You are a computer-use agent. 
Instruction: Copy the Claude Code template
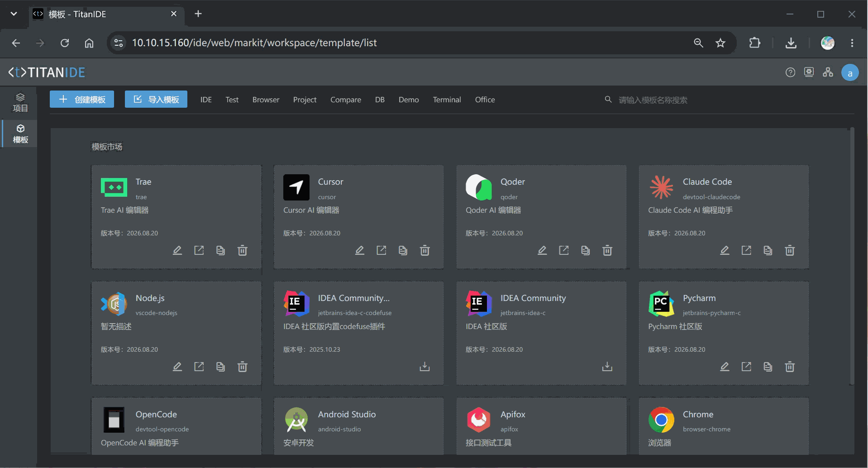pyautogui.click(x=768, y=250)
